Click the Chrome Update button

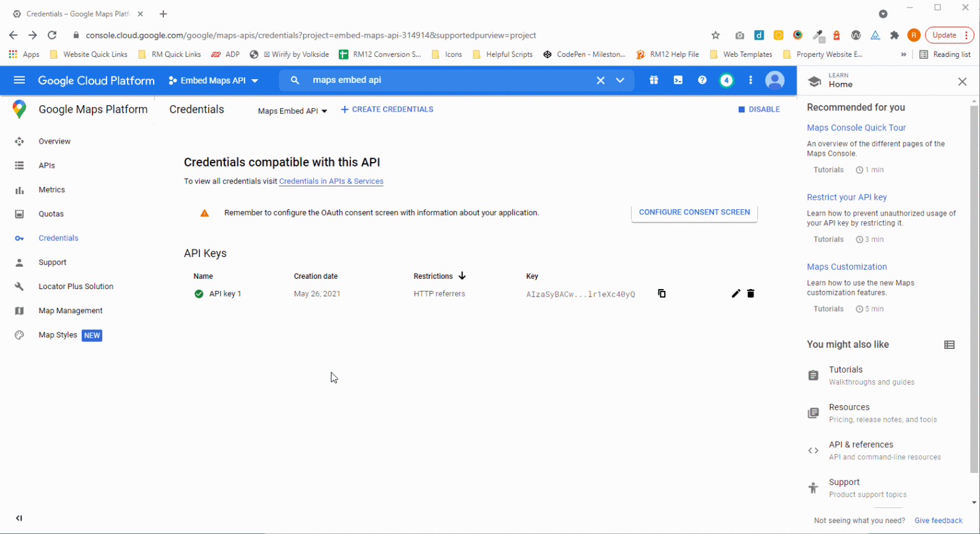(950, 35)
